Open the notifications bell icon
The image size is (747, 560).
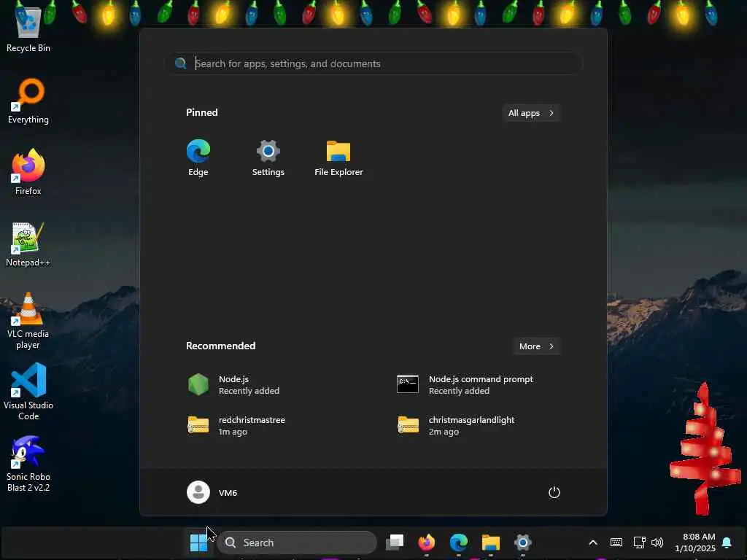click(727, 542)
